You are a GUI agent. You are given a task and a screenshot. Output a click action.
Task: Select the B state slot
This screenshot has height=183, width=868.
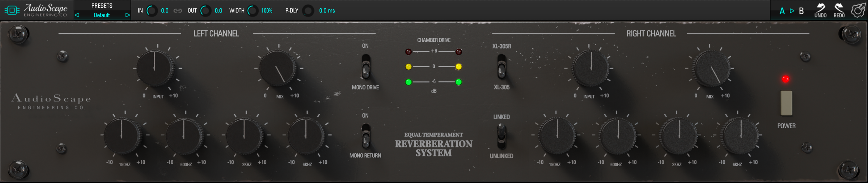pyautogui.click(x=801, y=11)
